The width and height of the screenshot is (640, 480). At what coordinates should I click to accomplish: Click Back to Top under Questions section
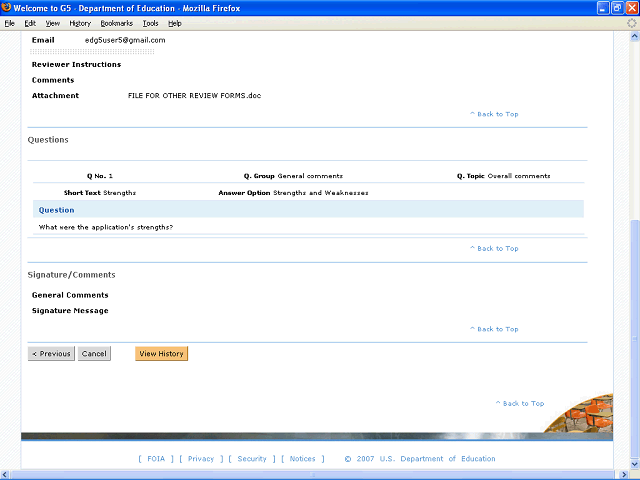494,248
